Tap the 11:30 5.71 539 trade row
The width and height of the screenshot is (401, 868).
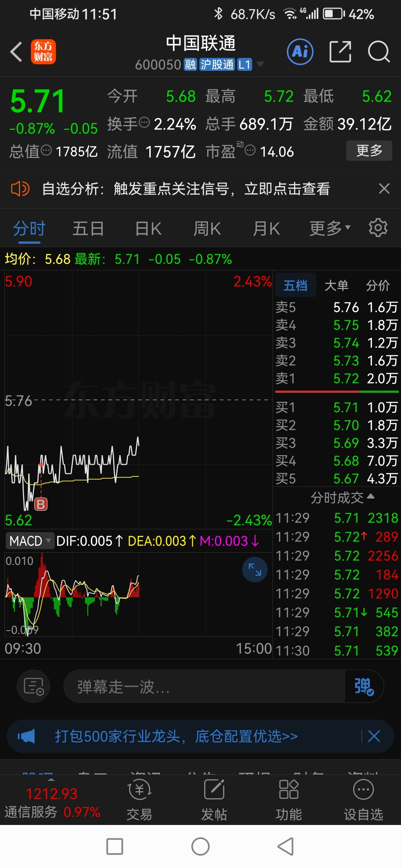(x=336, y=651)
